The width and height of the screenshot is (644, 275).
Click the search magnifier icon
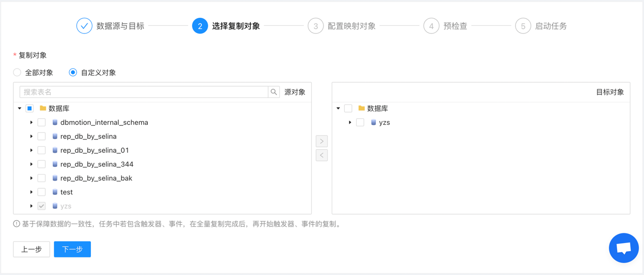(x=274, y=92)
